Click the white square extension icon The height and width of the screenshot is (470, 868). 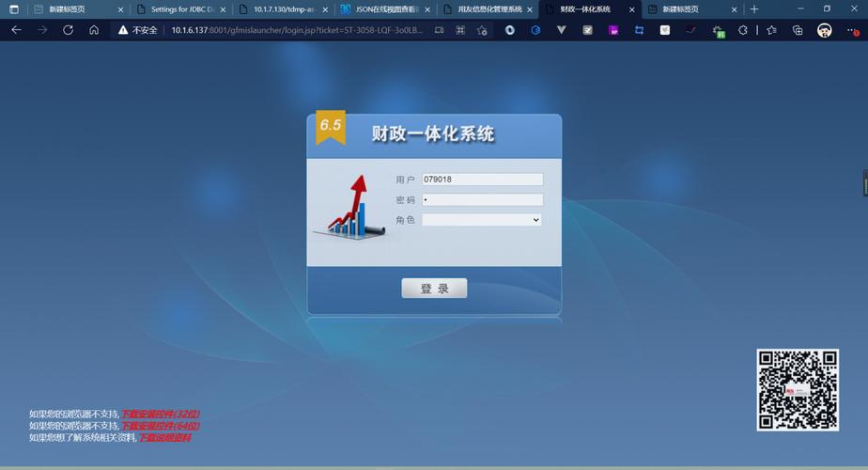tap(665, 30)
